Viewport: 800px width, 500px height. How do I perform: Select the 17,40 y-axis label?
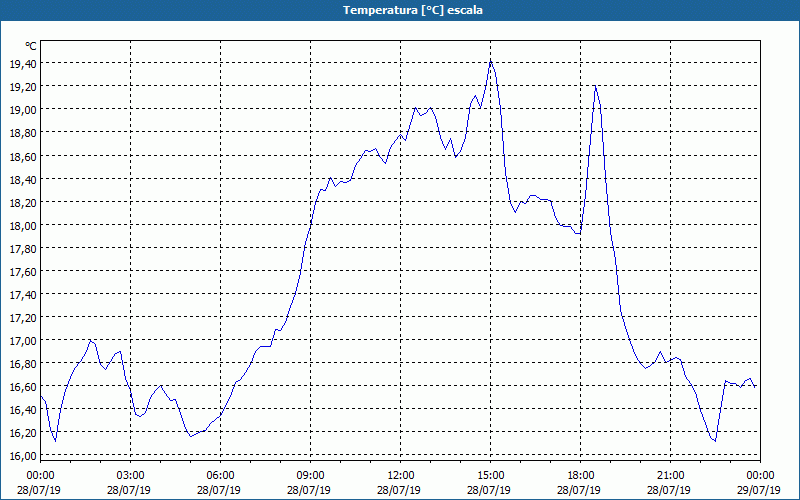[22, 294]
